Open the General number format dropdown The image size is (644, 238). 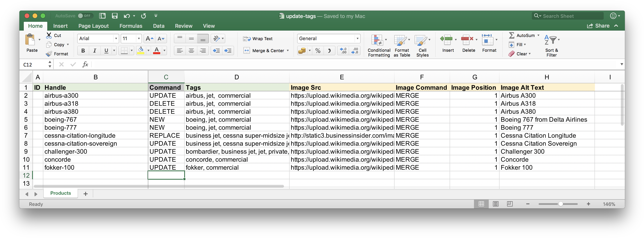tap(357, 39)
